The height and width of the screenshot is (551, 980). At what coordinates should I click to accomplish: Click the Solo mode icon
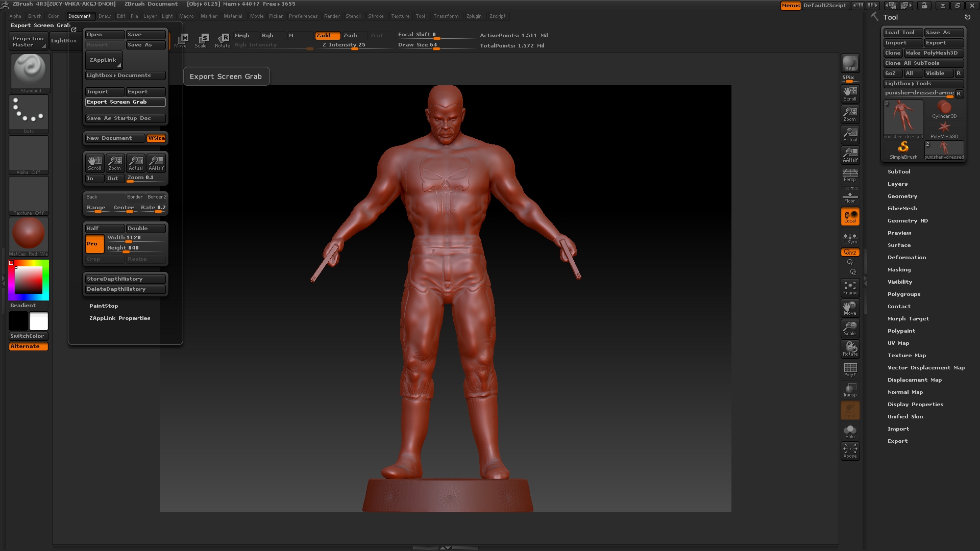tap(850, 431)
